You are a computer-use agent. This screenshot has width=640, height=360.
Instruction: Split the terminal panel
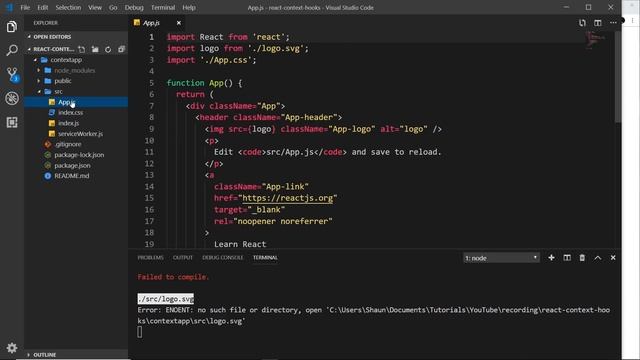pos(567,258)
